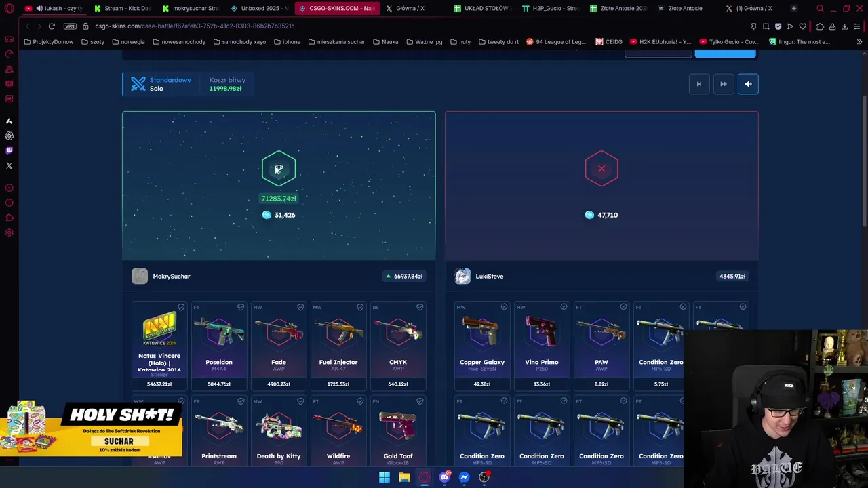Open Messenger from the taskbar
The height and width of the screenshot is (488, 868).
coord(464,477)
